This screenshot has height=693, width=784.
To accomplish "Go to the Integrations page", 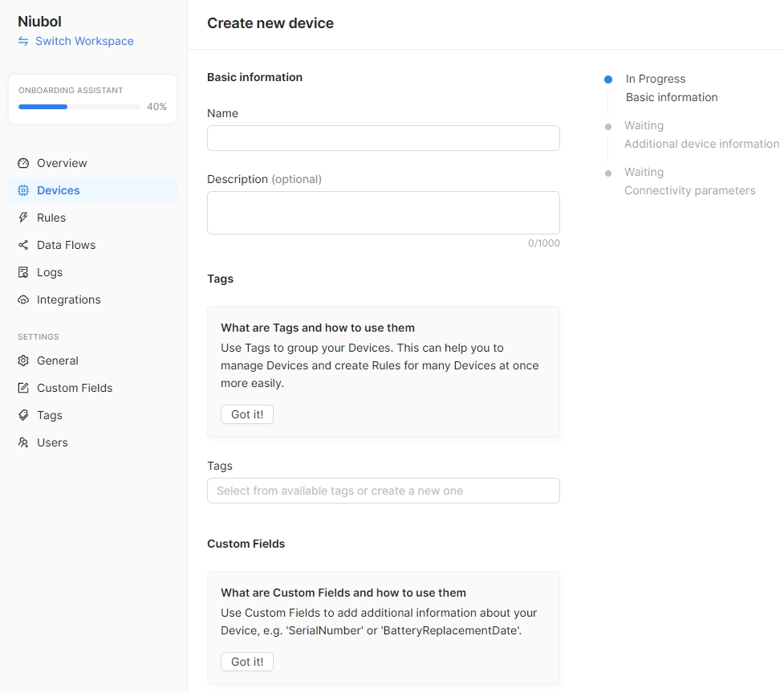I will [68, 300].
